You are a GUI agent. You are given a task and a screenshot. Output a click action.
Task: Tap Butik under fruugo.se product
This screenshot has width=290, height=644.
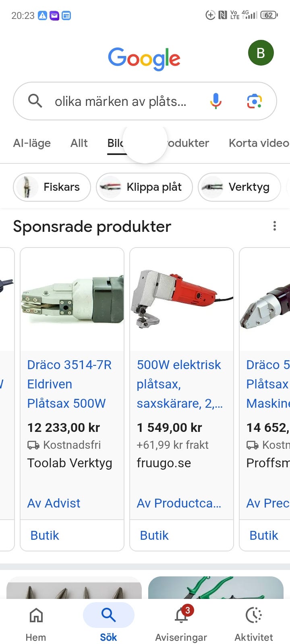154,535
